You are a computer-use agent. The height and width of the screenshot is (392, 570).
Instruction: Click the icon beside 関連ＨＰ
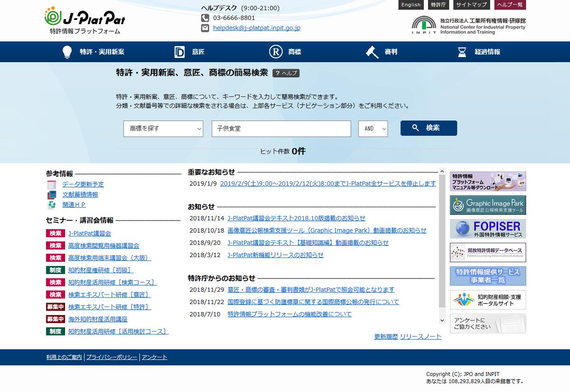52,205
